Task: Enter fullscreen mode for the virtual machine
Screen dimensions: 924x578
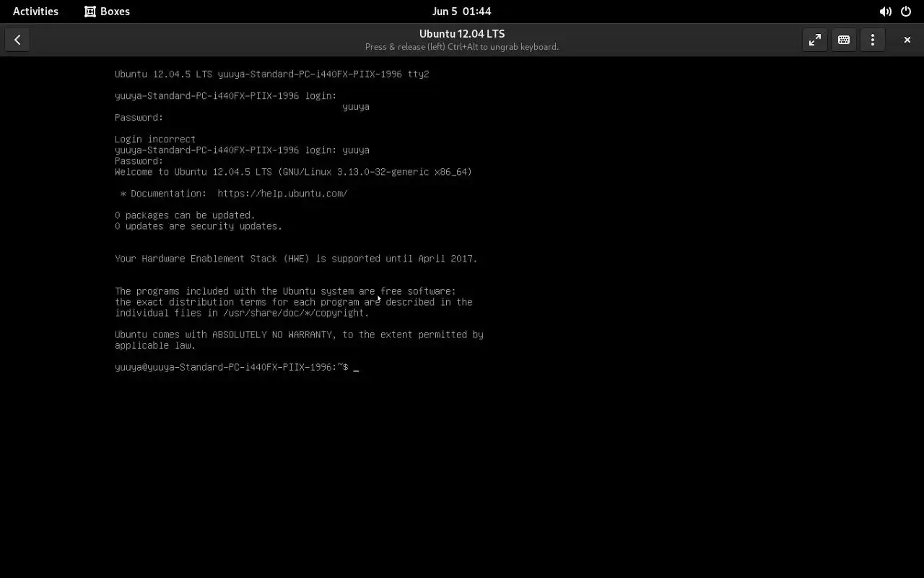Action: tap(815, 40)
